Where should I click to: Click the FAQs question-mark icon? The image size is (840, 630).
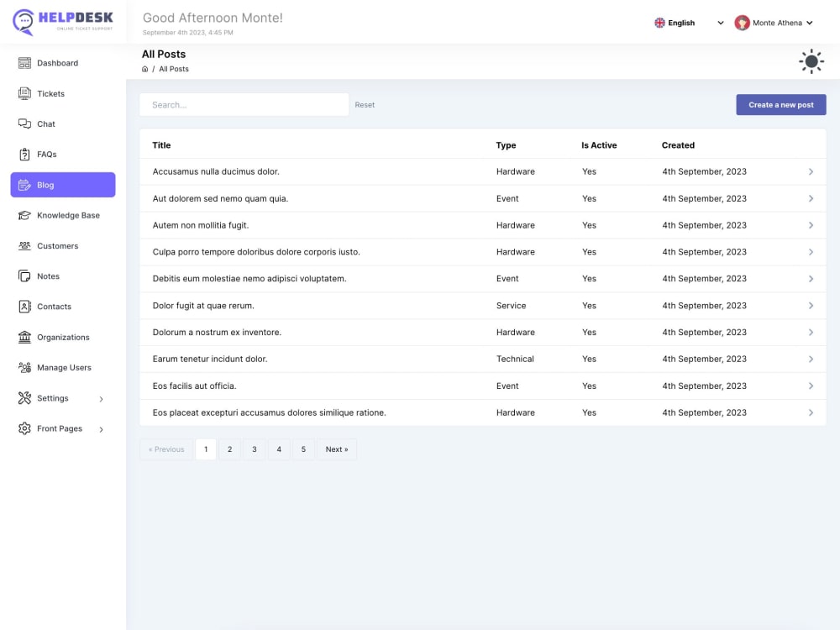(x=24, y=155)
